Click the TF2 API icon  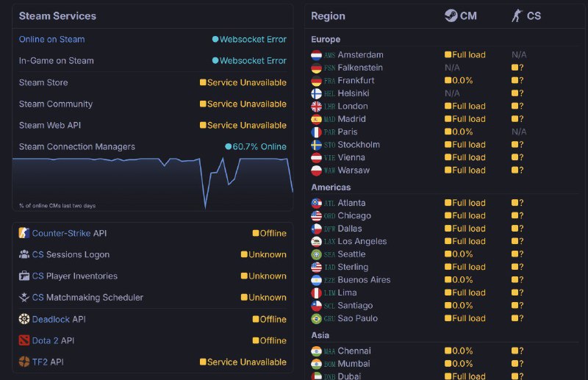click(24, 362)
